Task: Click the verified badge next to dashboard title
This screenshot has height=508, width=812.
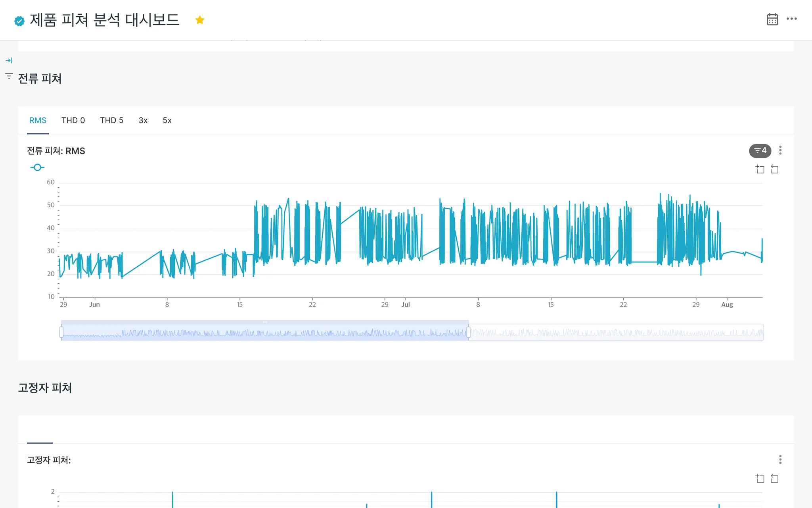Action: click(x=19, y=21)
